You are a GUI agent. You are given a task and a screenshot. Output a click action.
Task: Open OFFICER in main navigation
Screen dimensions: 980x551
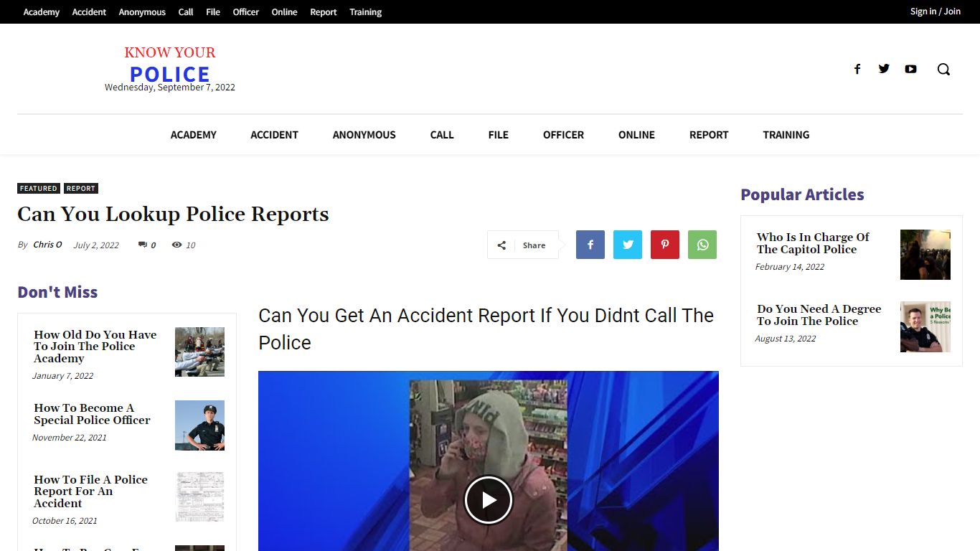coord(563,135)
